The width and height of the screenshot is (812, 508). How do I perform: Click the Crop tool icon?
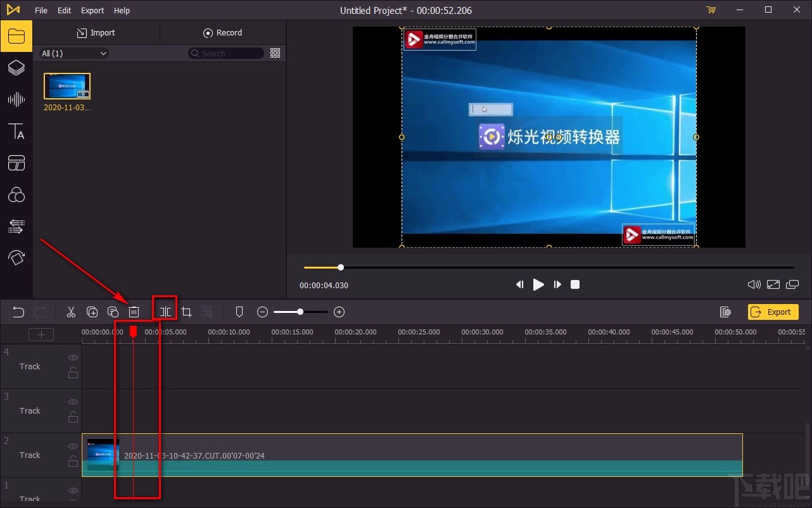(x=186, y=312)
